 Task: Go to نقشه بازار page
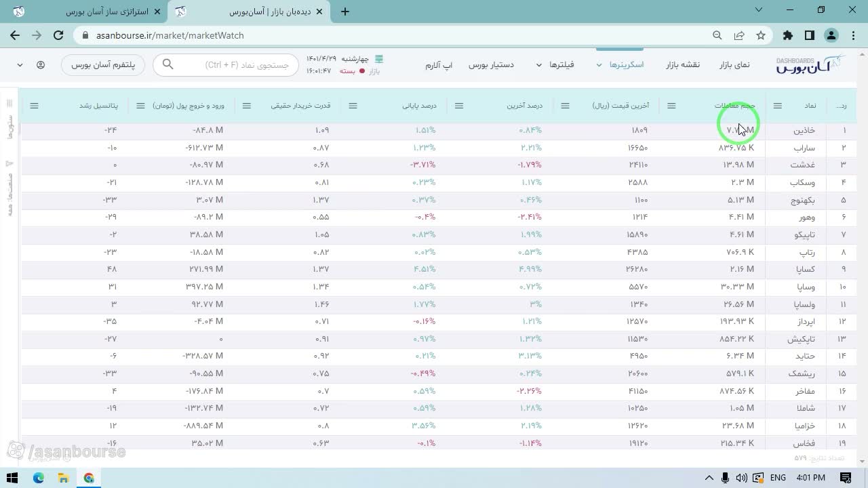coord(682,65)
